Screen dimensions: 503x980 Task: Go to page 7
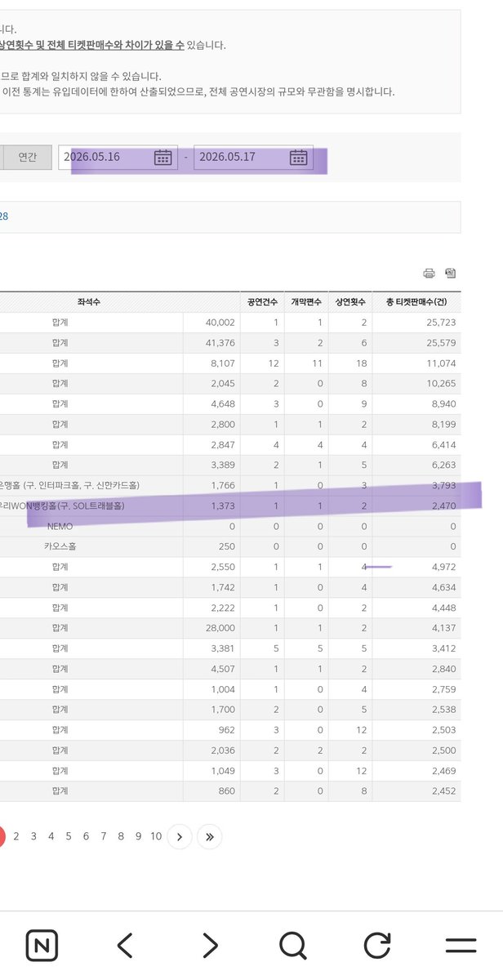(x=104, y=836)
